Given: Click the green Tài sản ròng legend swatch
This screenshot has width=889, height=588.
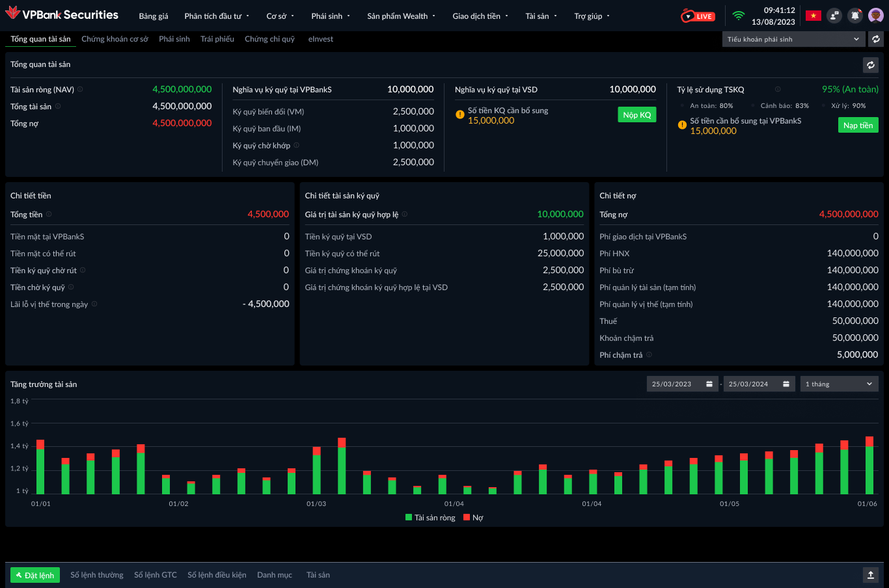Looking at the screenshot, I should [409, 518].
